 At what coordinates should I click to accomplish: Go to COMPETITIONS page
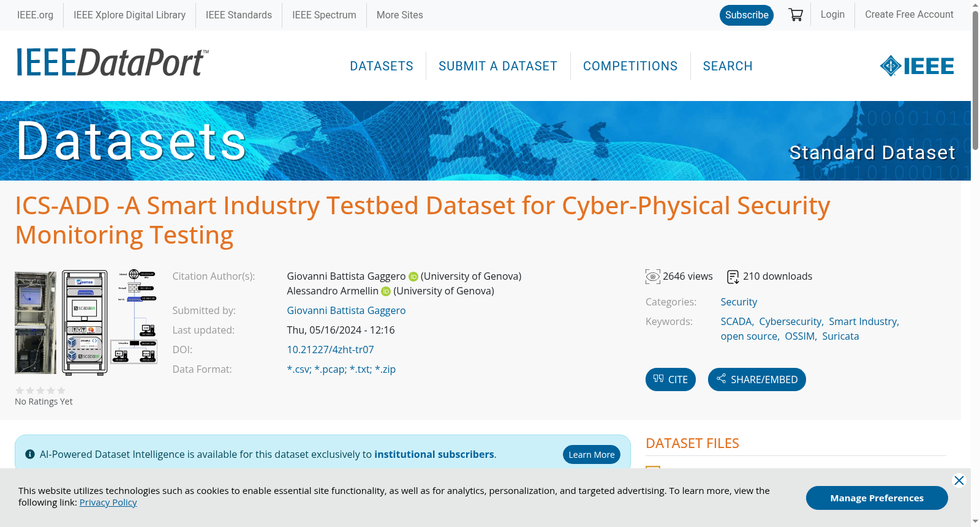click(630, 66)
